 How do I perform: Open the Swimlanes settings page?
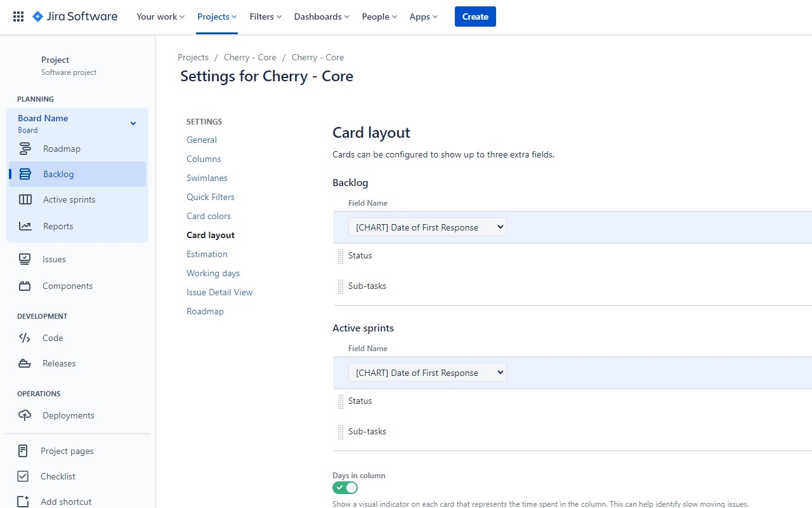(207, 178)
